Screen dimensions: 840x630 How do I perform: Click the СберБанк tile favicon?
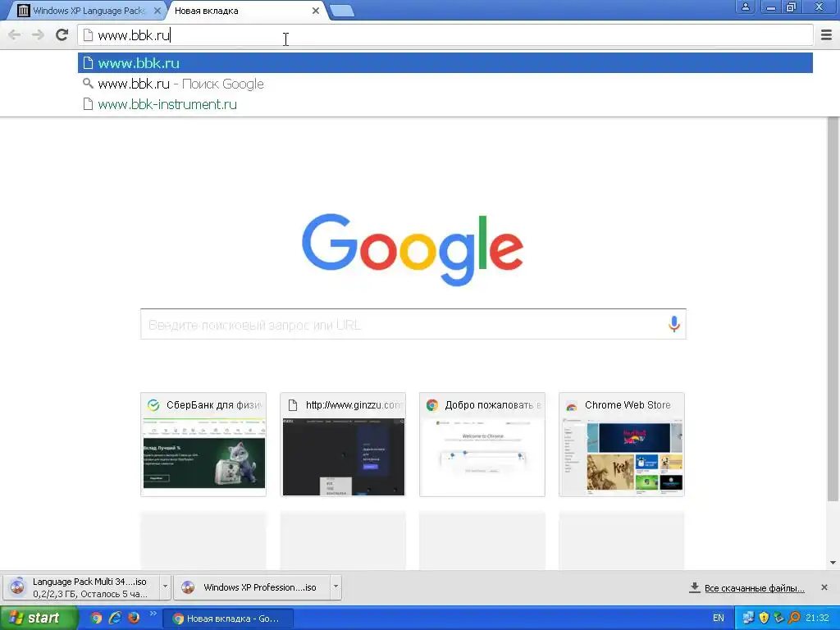pyautogui.click(x=153, y=405)
